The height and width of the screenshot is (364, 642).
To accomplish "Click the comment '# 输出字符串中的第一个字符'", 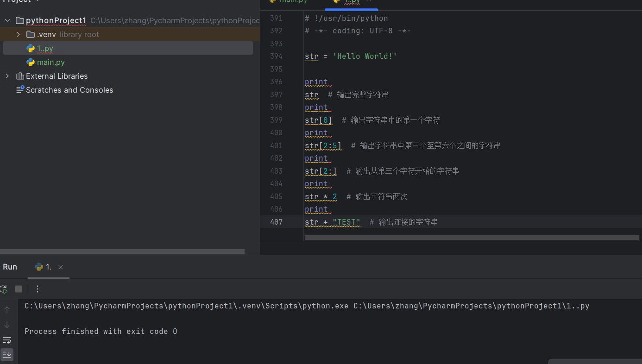I will point(391,120).
